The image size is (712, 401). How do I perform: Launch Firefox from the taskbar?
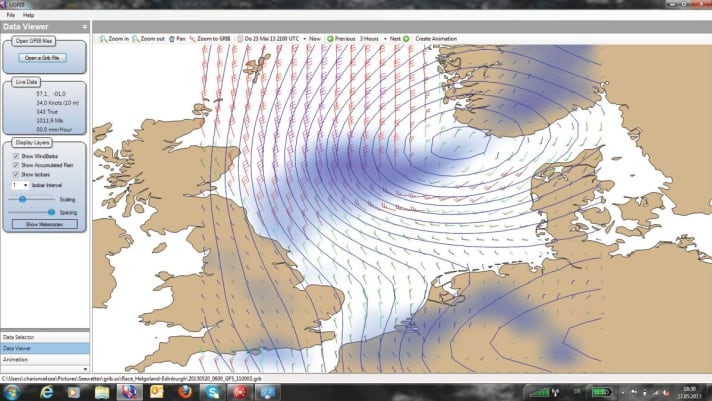tap(185, 392)
